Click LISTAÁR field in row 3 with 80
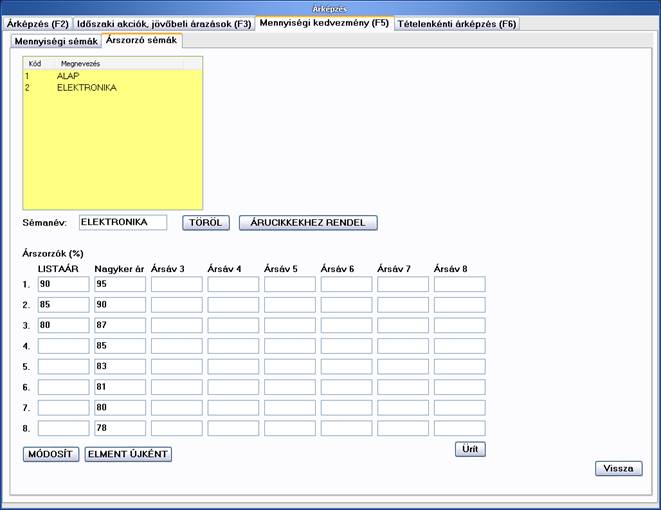Screen dimensions: 661x510 coord(63,325)
